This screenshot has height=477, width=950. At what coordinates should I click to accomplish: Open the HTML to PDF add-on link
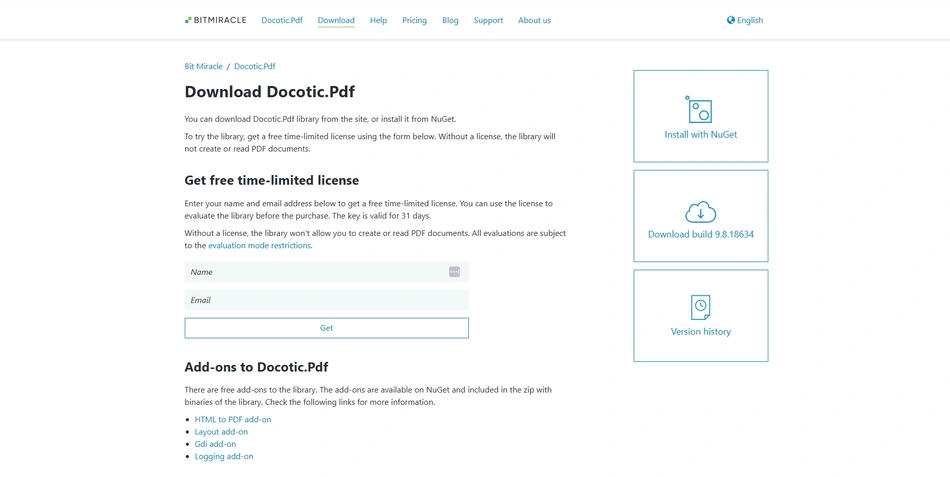coord(233,419)
